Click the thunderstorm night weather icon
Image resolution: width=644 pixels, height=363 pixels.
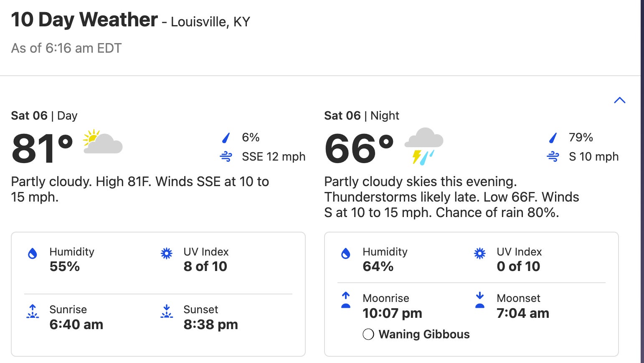point(423,146)
